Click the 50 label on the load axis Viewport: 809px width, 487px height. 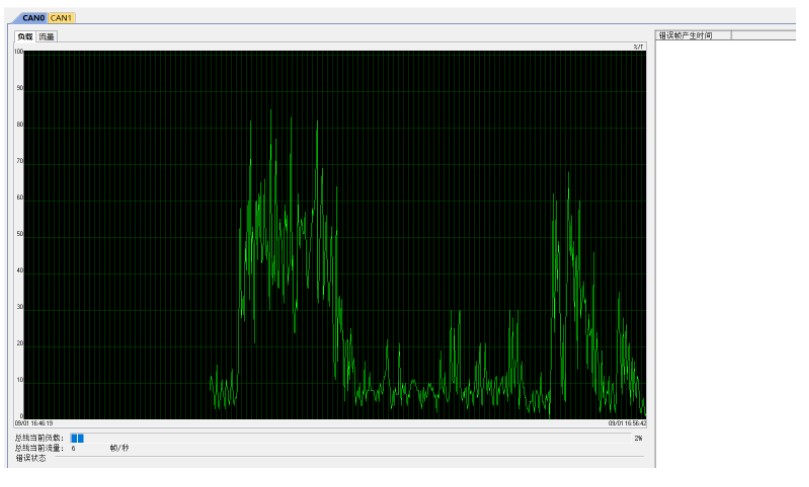click(x=20, y=234)
